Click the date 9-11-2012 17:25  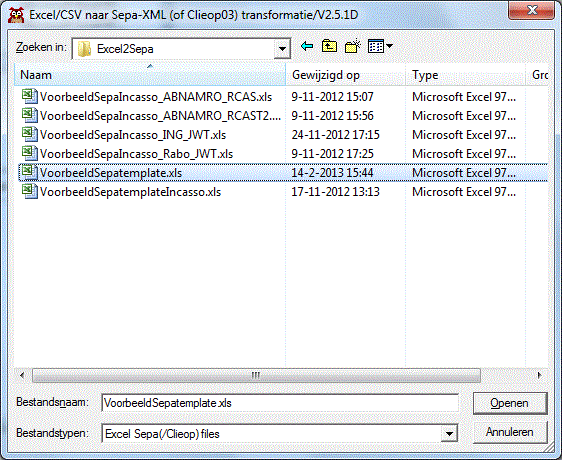pyautogui.click(x=332, y=154)
